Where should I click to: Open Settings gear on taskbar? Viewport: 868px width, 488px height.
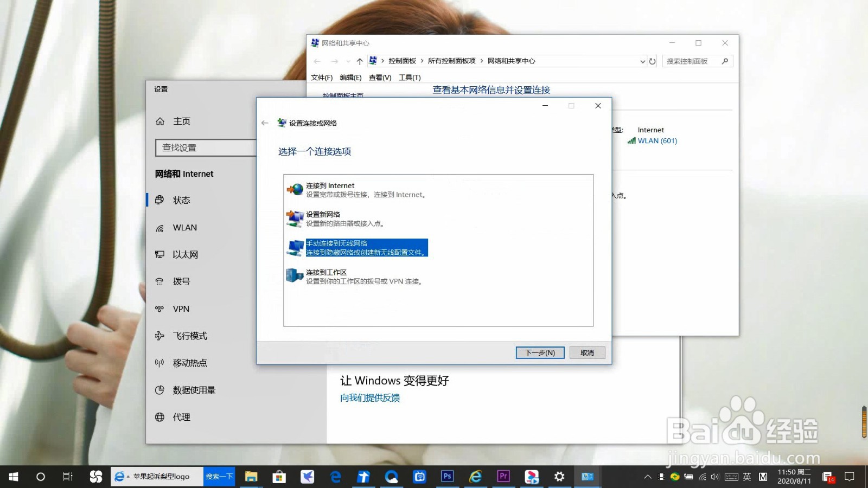[559, 477]
